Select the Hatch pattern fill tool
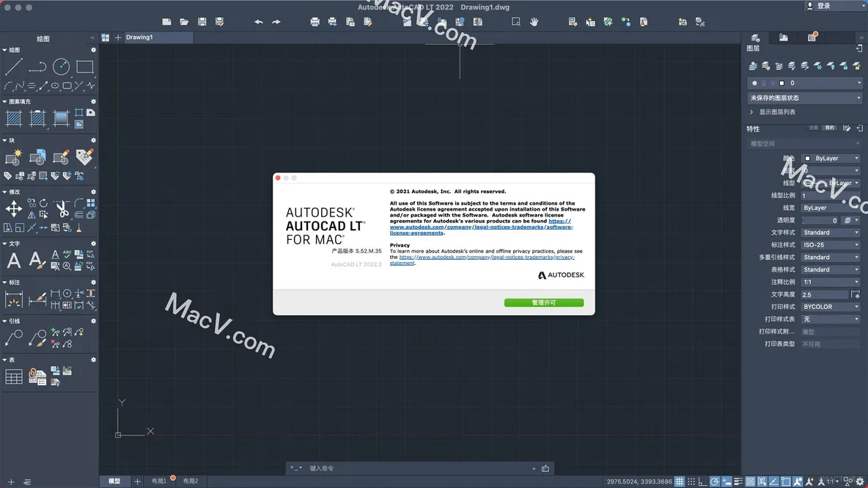 (13, 118)
